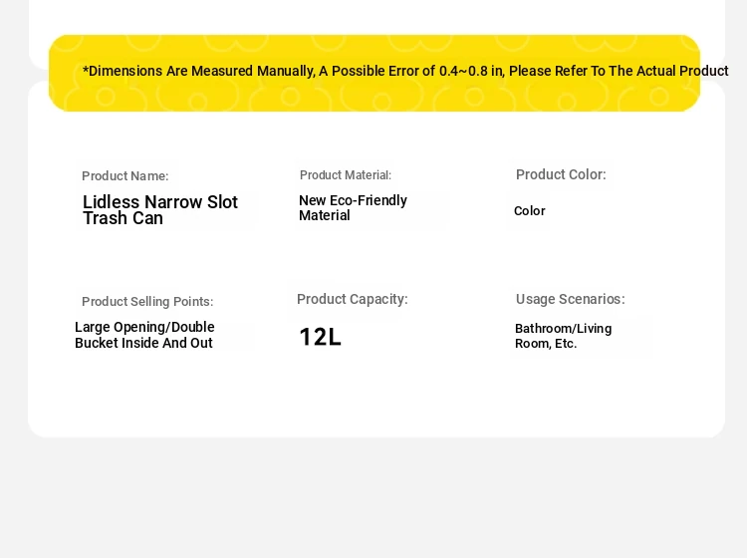Image resolution: width=747 pixels, height=560 pixels.
Task: Select the 'Usage Scenarios:' label
Action: [571, 299]
